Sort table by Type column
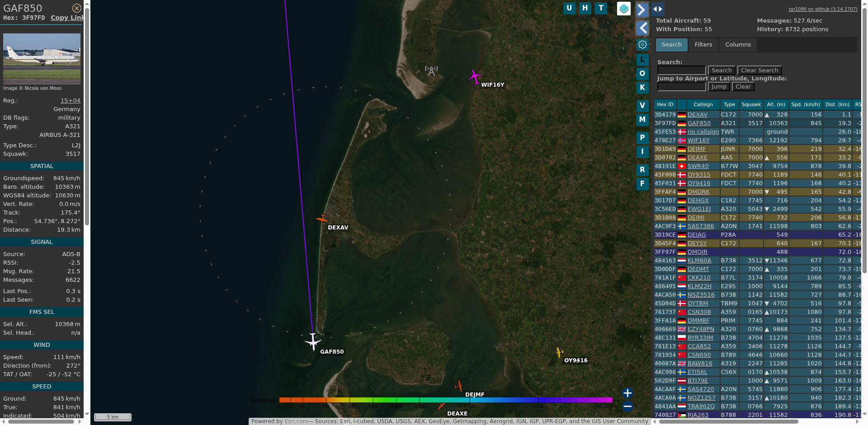This screenshot has width=868, height=425. [x=729, y=104]
